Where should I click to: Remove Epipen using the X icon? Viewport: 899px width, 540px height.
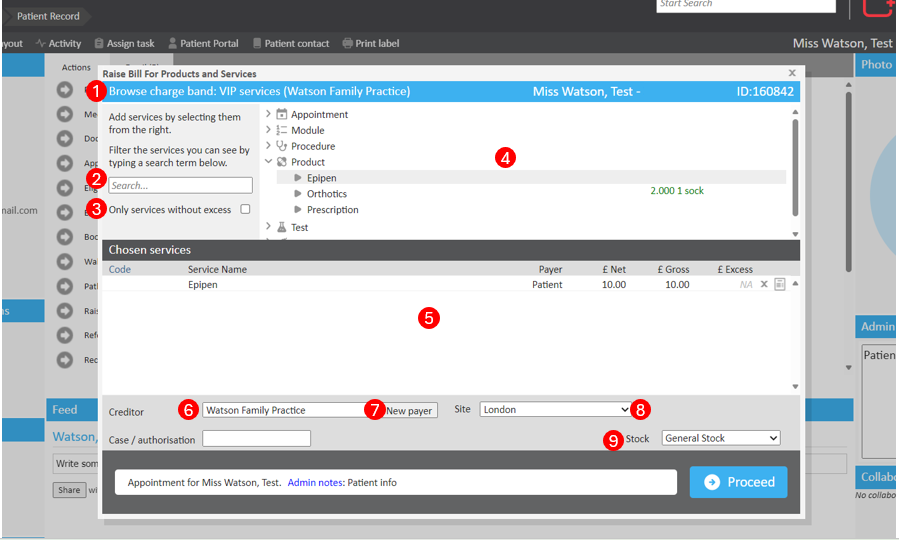coord(764,285)
